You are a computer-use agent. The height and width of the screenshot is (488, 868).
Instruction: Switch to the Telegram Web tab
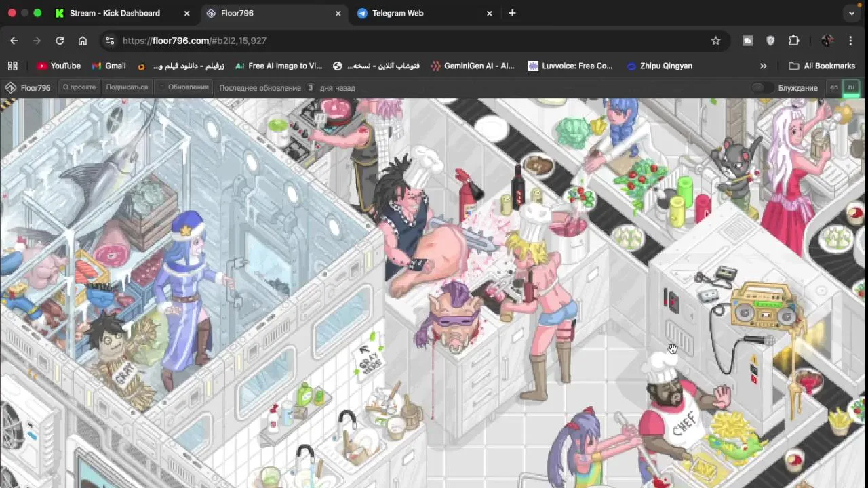(x=426, y=13)
